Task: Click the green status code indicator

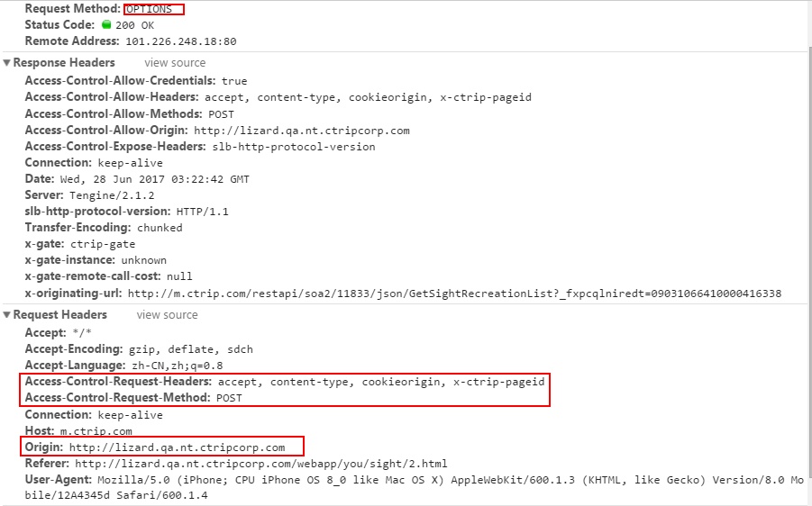Action: point(106,25)
